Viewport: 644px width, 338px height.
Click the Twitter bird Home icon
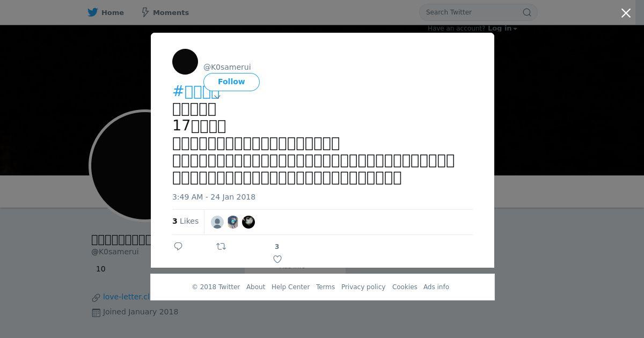[x=93, y=12]
